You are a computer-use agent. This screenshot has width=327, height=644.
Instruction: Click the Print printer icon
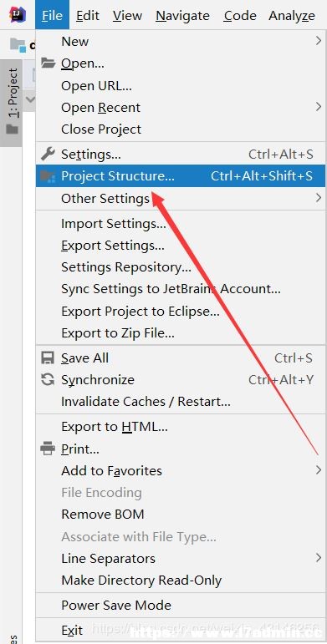49,449
